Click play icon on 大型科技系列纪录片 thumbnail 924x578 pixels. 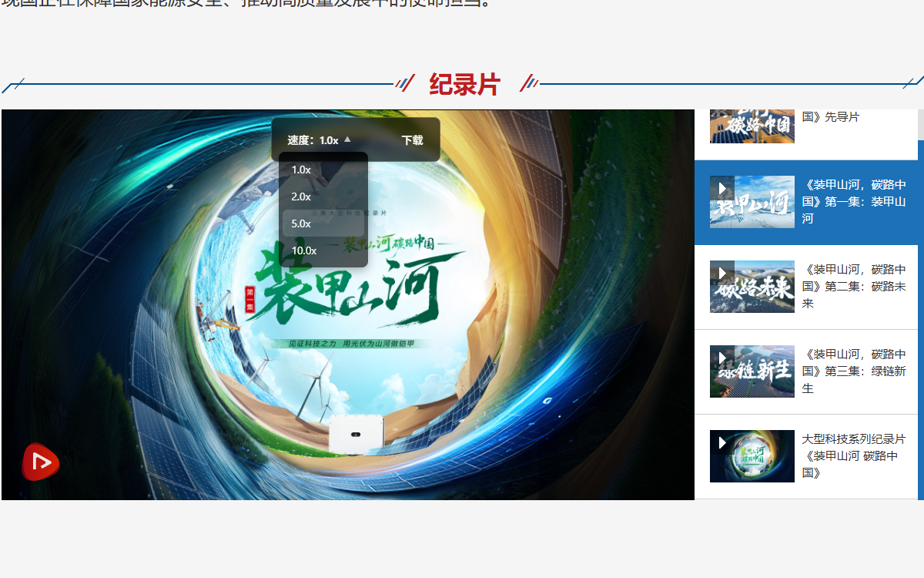pyautogui.click(x=722, y=442)
